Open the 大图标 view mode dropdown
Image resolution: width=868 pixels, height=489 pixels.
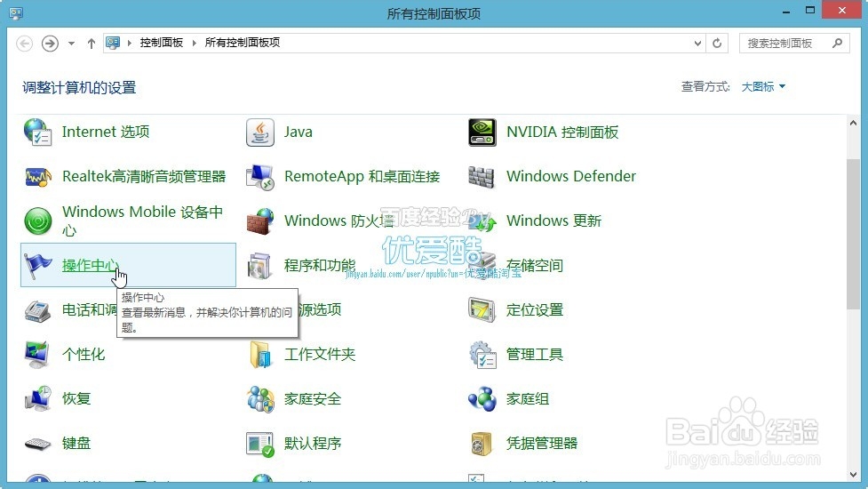click(x=763, y=87)
